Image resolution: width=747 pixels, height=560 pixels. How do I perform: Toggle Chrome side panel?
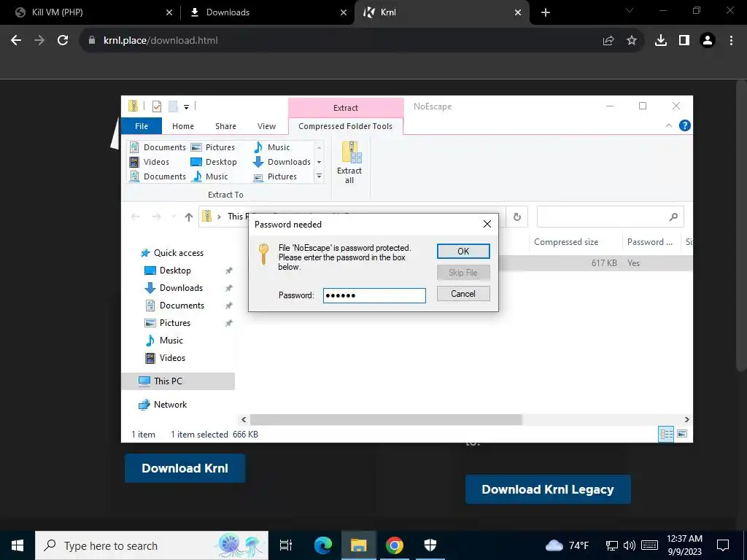tap(684, 41)
